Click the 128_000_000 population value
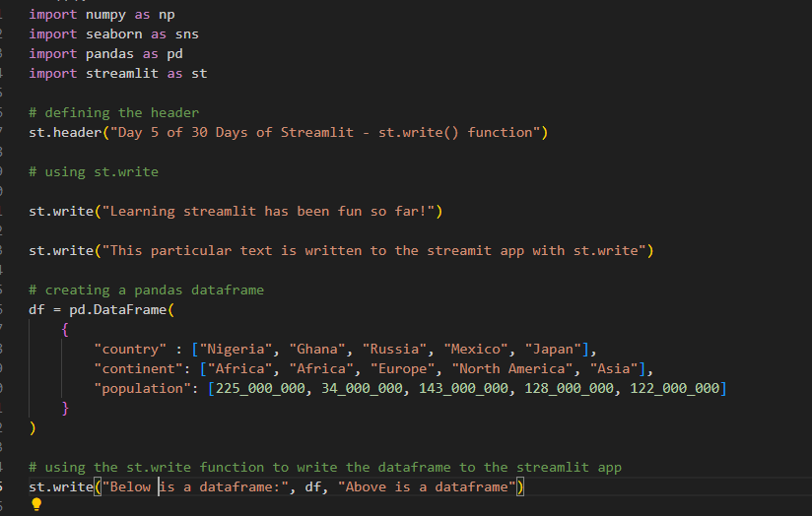The width and height of the screenshot is (812, 516). (x=570, y=388)
